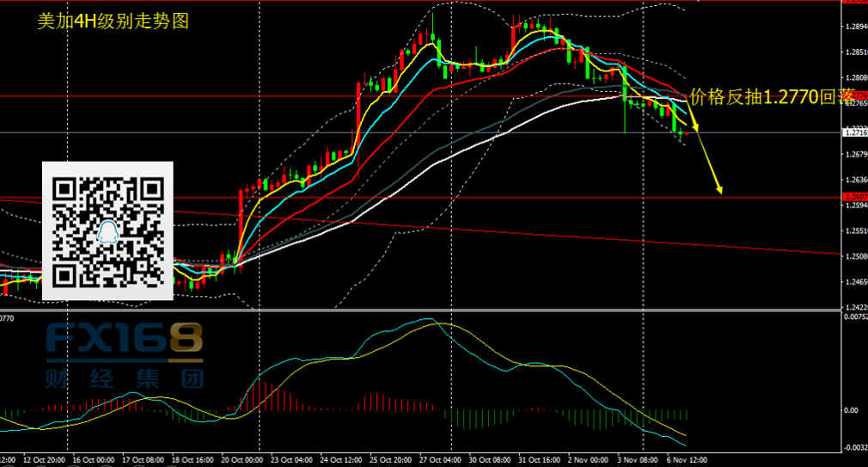
Task: Click the penguin icon inside QR code
Action: (x=107, y=231)
